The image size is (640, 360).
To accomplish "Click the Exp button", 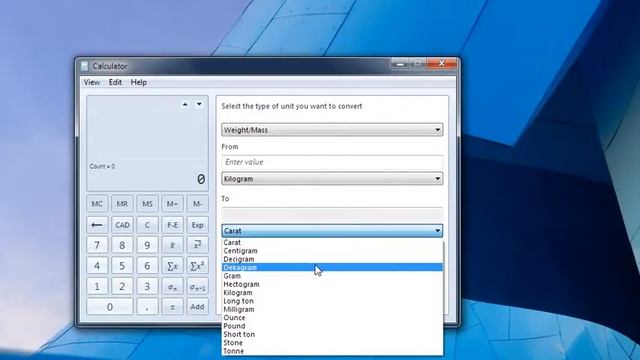I will [x=198, y=225].
